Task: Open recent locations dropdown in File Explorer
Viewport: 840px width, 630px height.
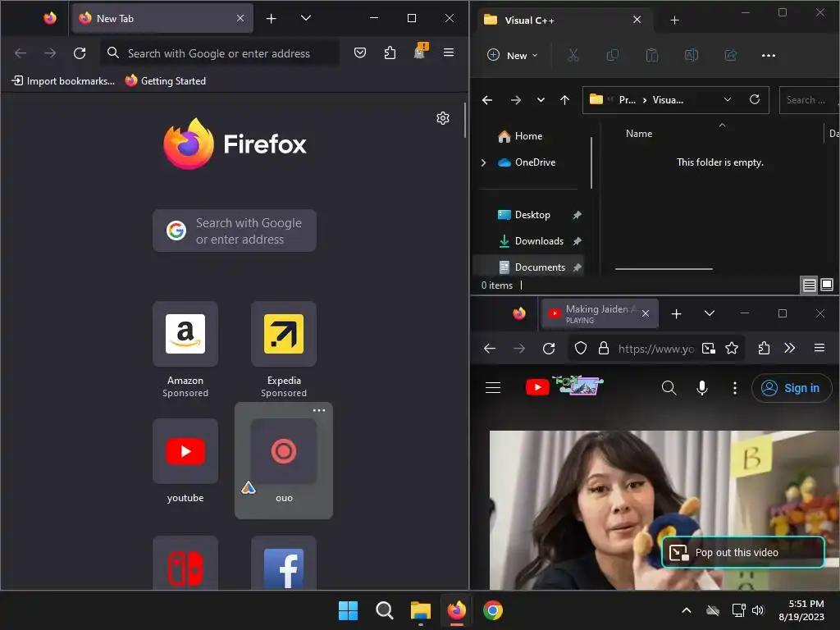Action: [x=541, y=99]
